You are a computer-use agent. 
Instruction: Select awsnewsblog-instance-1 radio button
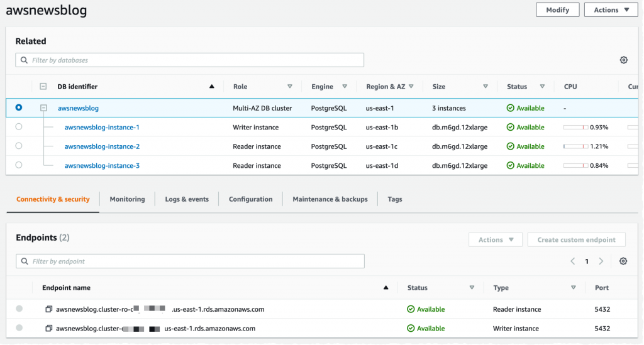coord(19,127)
